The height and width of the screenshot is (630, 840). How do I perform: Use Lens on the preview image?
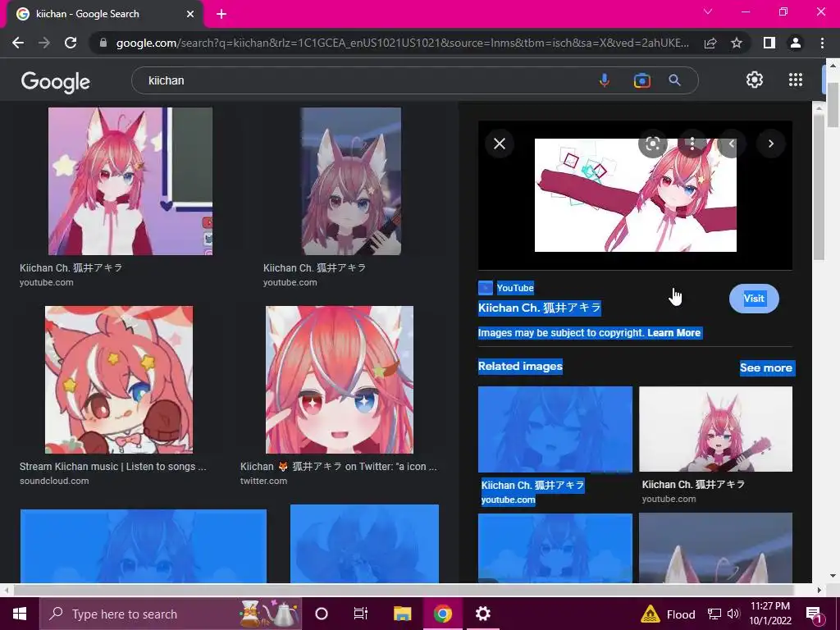pos(652,144)
